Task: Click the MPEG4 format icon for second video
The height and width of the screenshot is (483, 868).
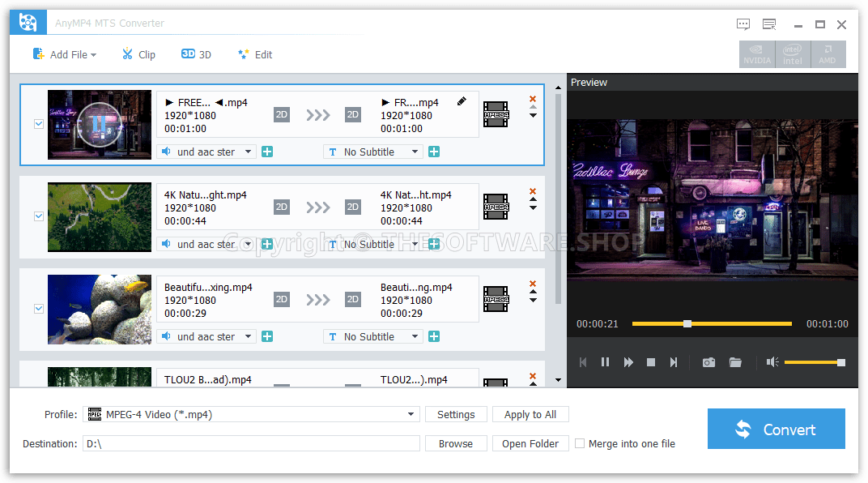Action: pyautogui.click(x=496, y=207)
